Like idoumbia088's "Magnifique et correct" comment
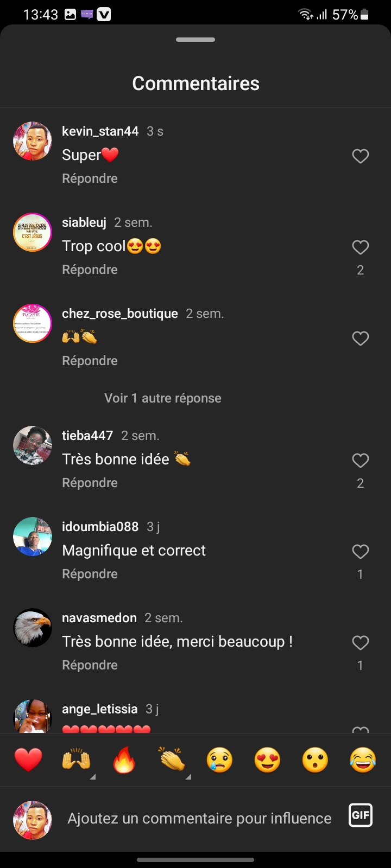The height and width of the screenshot is (868, 391). 361,552
